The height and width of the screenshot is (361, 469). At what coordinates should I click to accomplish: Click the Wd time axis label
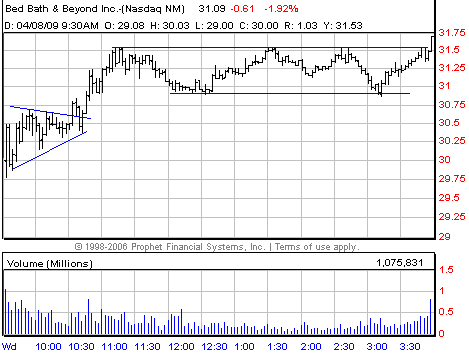pyautogui.click(x=9, y=347)
